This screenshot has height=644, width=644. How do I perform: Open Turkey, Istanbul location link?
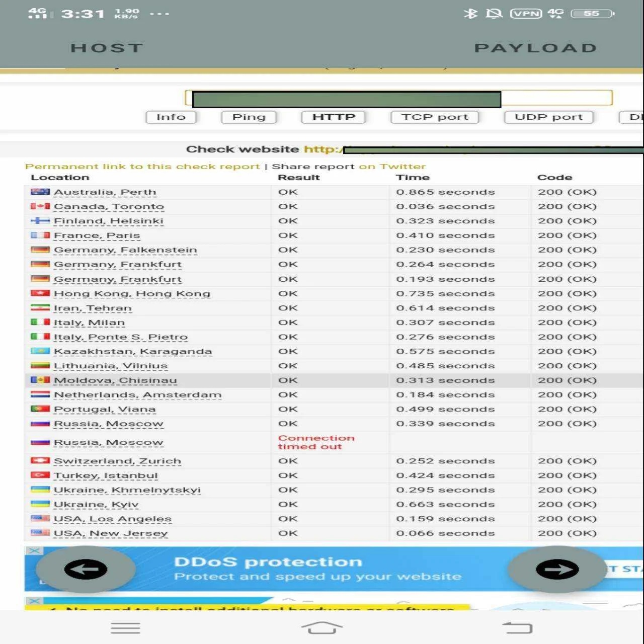pos(106,475)
